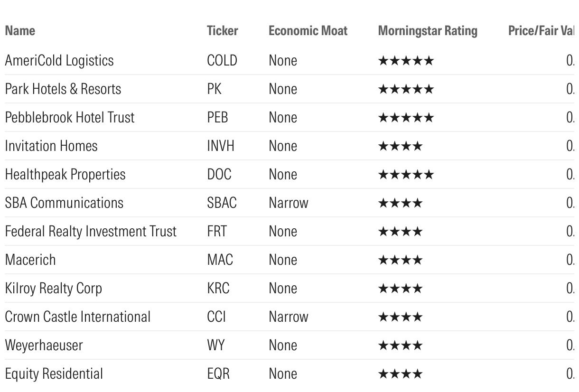
Task: Open the AmeriCold Logistics company link
Action: (x=59, y=61)
